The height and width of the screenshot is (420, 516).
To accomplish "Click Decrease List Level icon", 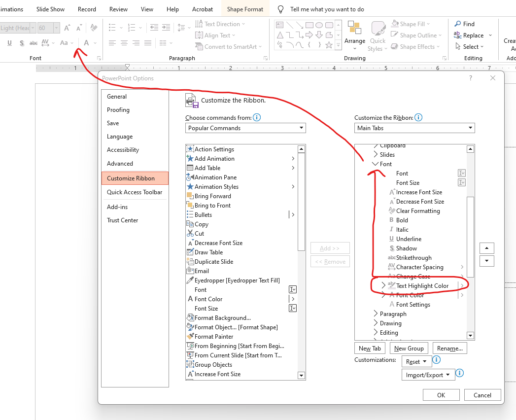I will (x=154, y=28).
